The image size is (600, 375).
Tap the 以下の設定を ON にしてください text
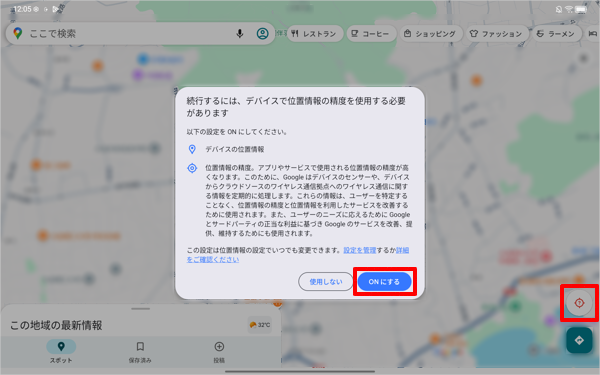pos(237,132)
